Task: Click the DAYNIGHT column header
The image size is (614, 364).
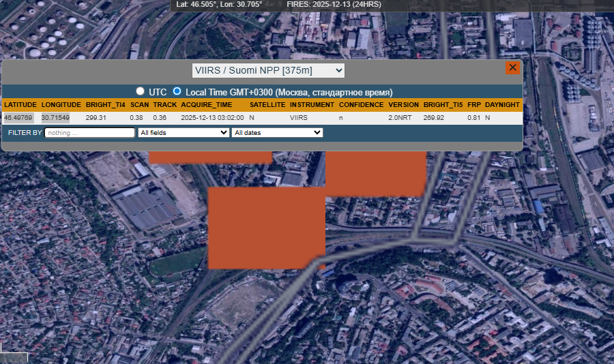Action: [502, 105]
